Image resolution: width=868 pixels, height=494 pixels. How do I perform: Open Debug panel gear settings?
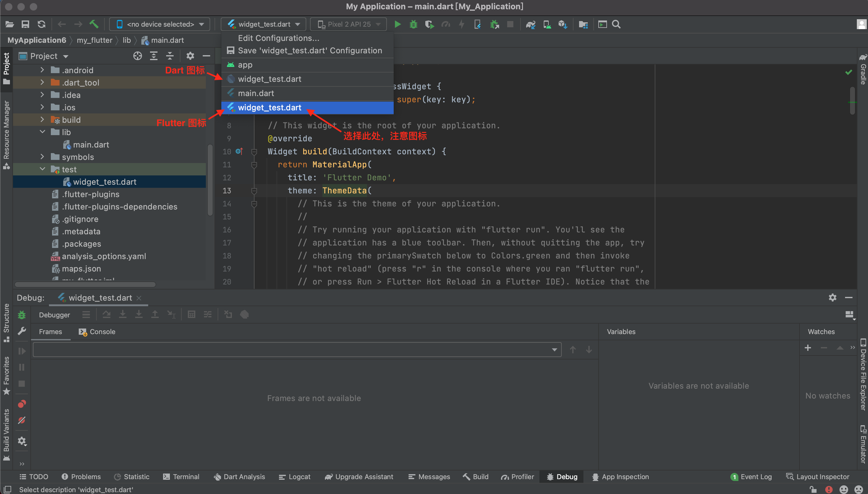click(832, 298)
